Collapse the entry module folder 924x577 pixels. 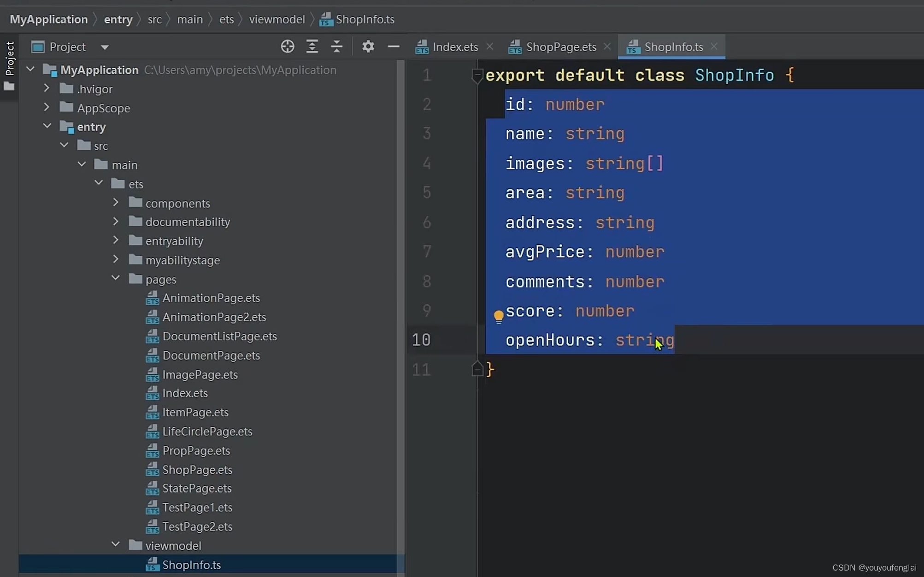(x=47, y=126)
